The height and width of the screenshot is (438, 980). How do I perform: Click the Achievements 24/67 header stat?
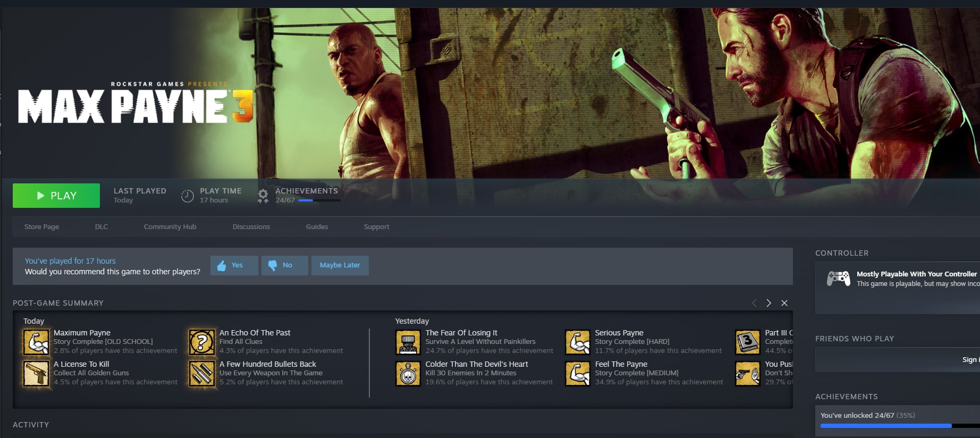click(x=307, y=195)
